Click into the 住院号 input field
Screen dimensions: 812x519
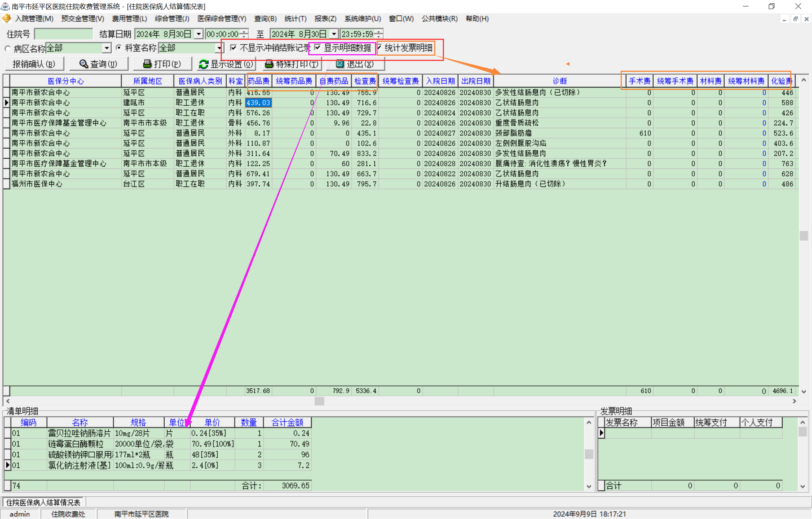[x=63, y=34]
